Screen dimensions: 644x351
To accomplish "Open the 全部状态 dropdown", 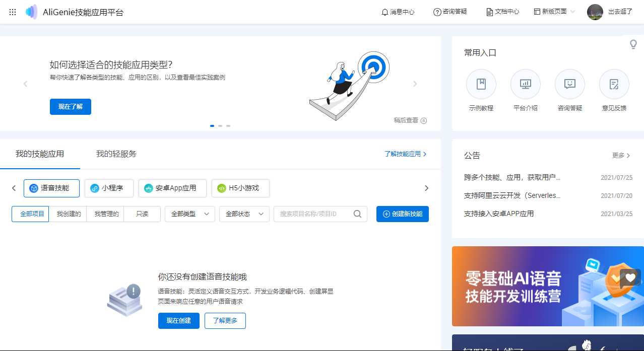I will (244, 214).
